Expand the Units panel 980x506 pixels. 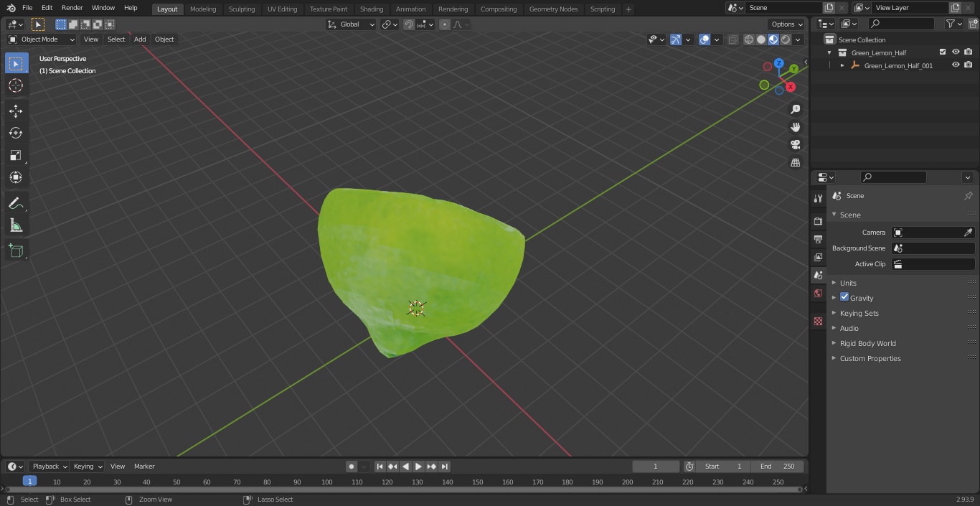(848, 283)
